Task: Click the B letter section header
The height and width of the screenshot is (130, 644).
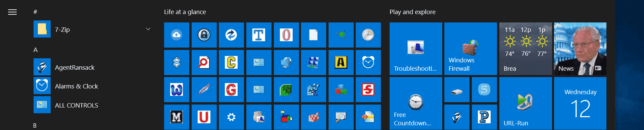Action: [35, 125]
